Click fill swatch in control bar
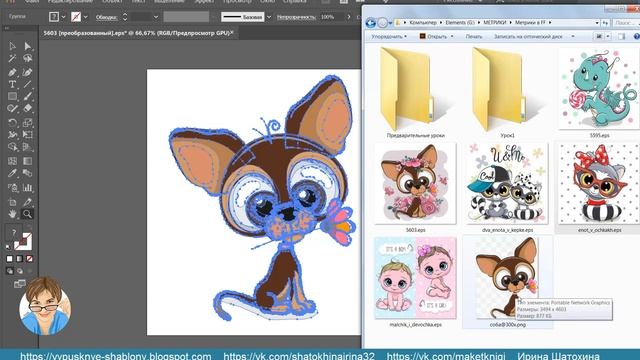Image resolution: width=640 pixels, height=360 pixels. pos(54,17)
